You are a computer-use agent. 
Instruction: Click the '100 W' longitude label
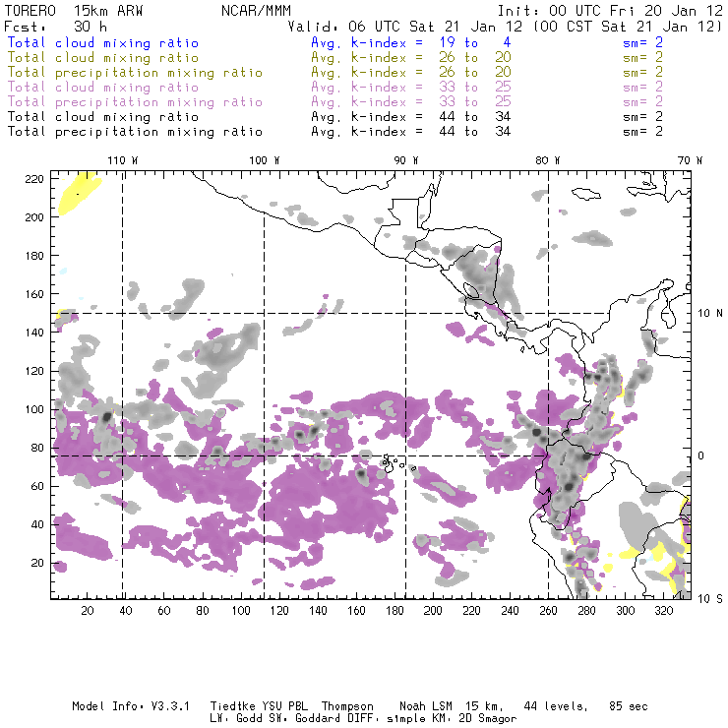tap(265, 160)
